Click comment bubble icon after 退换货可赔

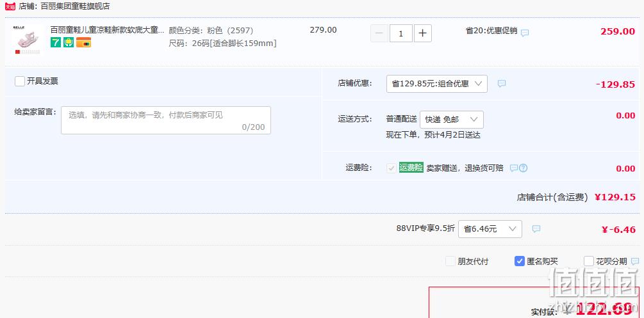click(513, 168)
